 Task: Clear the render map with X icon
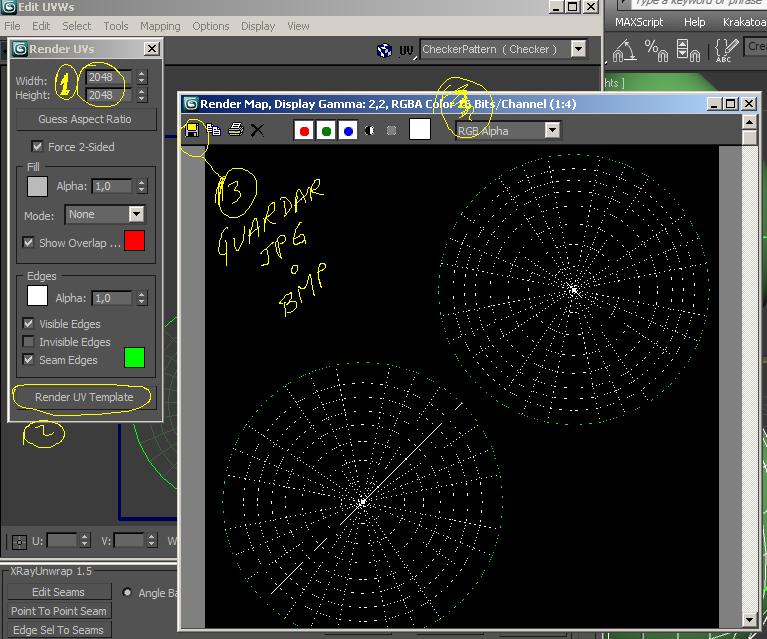point(257,130)
